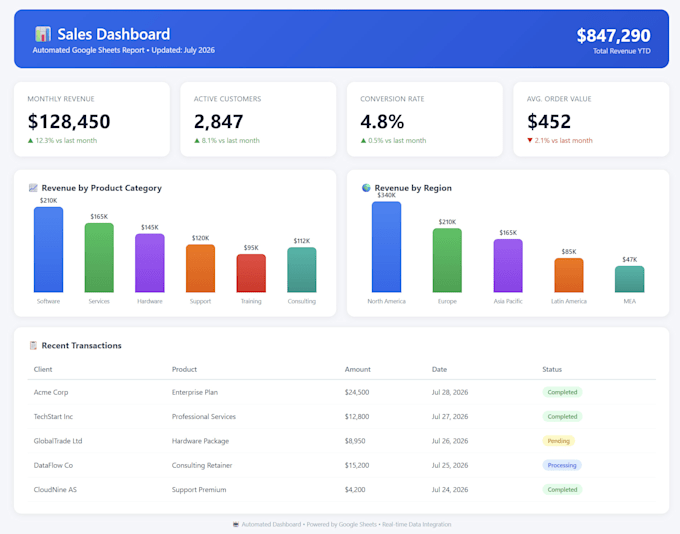Click the $847,290 total revenue figure
The image size is (680, 534).
click(x=613, y=36)
